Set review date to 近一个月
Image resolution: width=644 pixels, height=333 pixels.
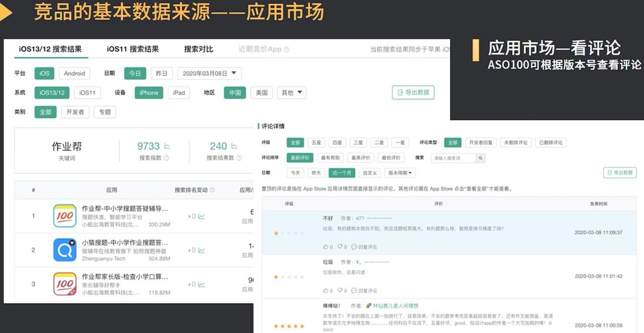coord(342,173)
